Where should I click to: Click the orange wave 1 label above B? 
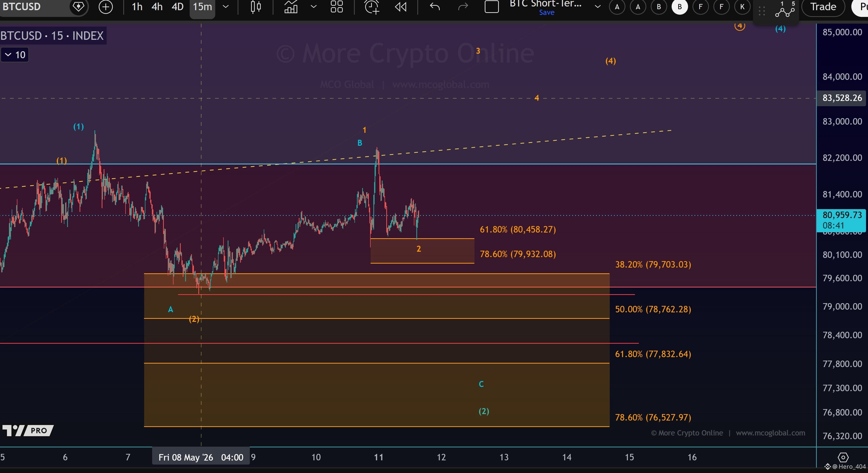click(364, 130)
